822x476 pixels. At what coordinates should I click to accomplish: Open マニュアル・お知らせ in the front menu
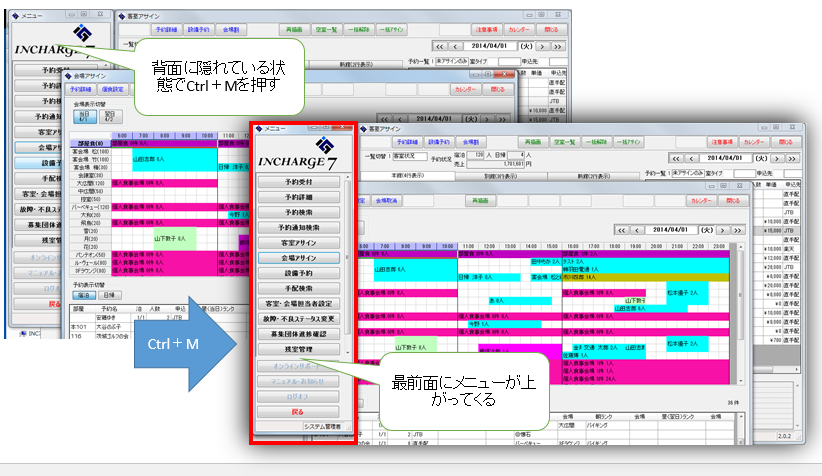click(x=298, y=382)
